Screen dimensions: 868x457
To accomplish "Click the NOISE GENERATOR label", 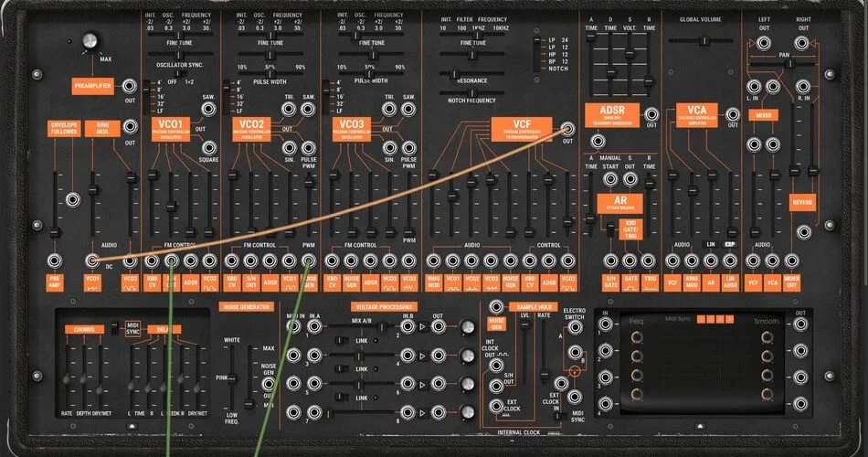I will (247, 307).
